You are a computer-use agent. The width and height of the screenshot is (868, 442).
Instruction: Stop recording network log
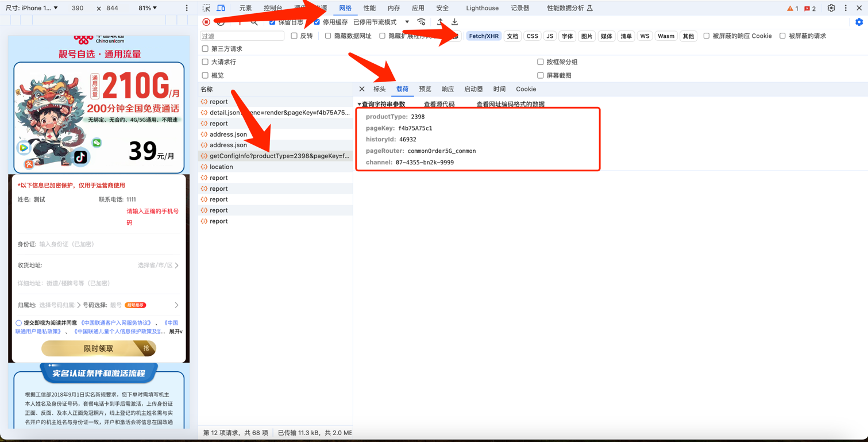click(206, 22)
